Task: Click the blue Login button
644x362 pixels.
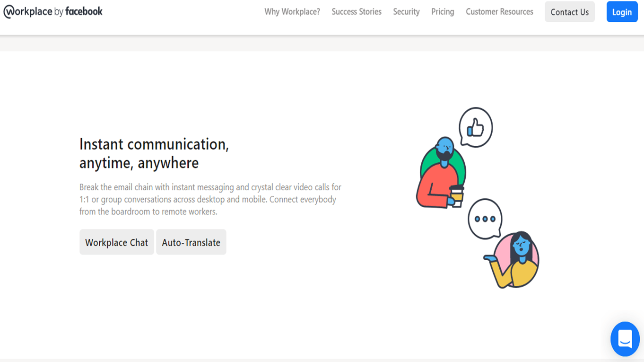Action: click(x=622, y=12)
